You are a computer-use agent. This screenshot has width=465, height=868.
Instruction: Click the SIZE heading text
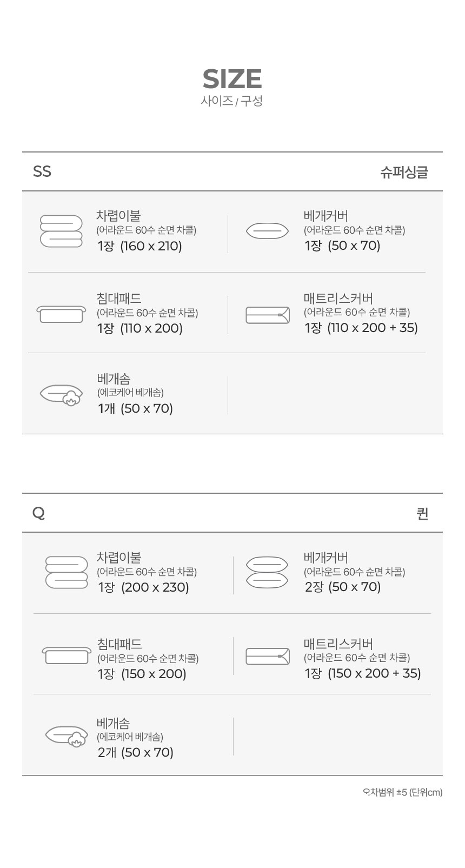click(x=232, y=79)
